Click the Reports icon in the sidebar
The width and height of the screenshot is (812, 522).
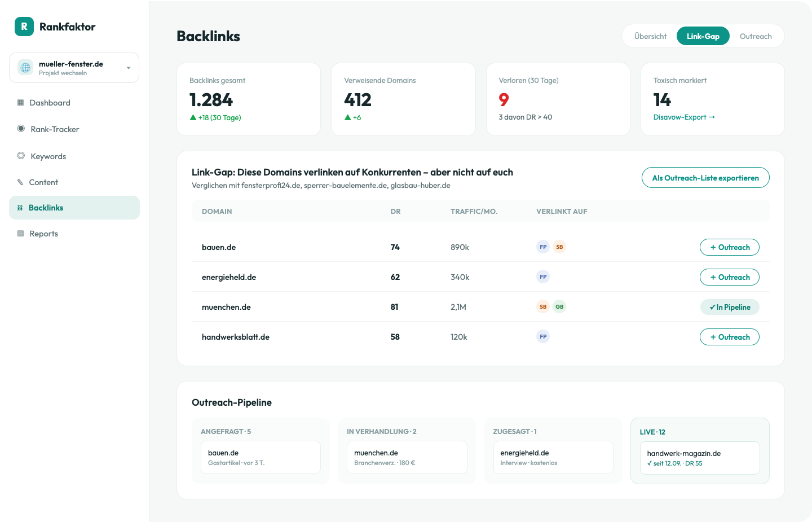[x=20, y=234]
